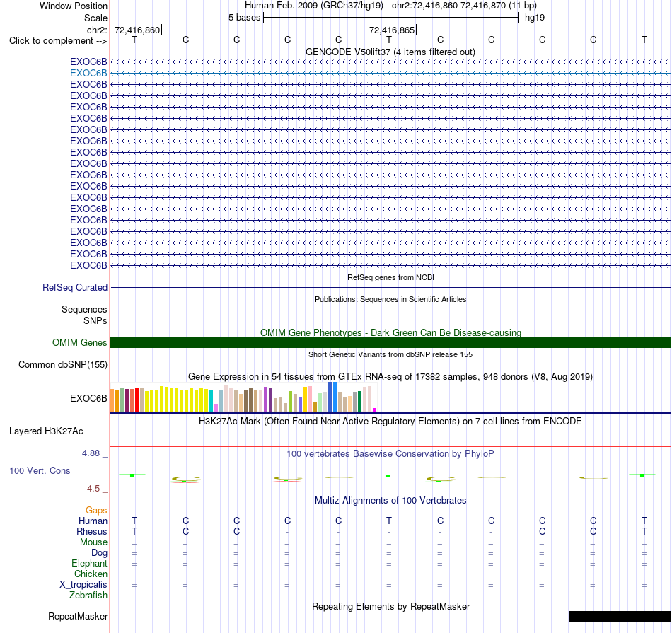Click the black RepeatMasker repeat block
This screenshot has width=672, height=633.
(x=620, y=616)
